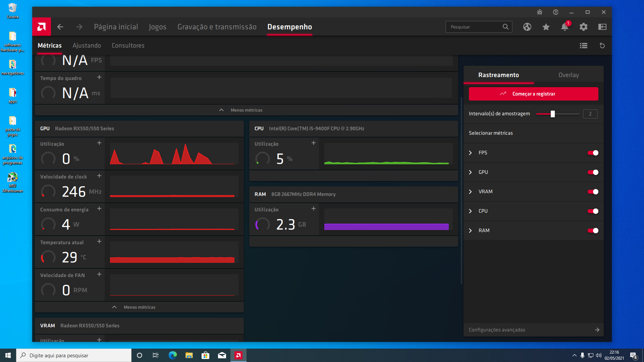Open MSI Afterburner desktop shortcut
Screen dimensions: 644x362
pyautogui.click(x=13, y=182)
